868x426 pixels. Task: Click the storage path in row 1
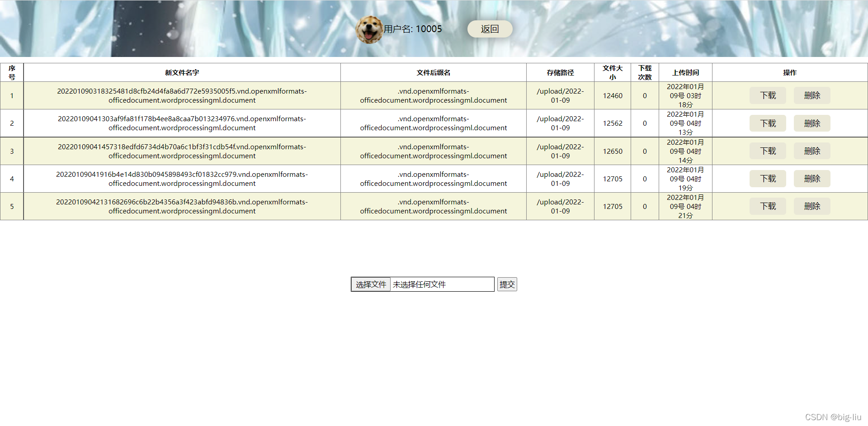tap(560, 95)
